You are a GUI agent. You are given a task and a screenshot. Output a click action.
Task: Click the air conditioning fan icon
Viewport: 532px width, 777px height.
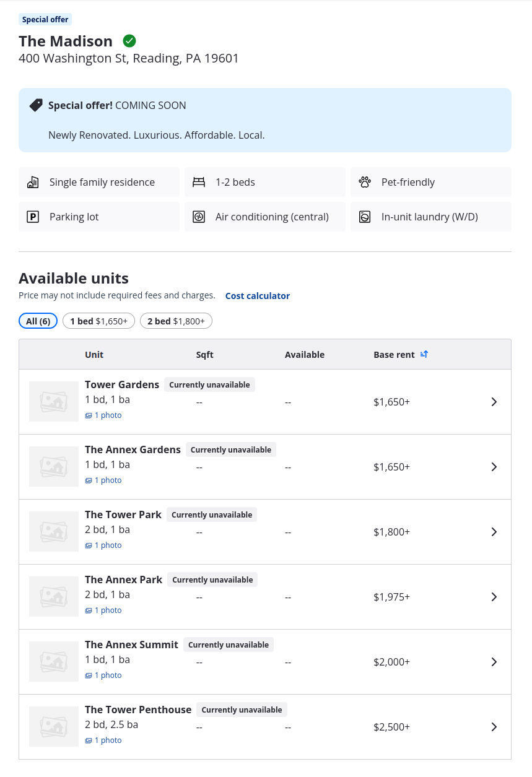click(x=199, y=217)
